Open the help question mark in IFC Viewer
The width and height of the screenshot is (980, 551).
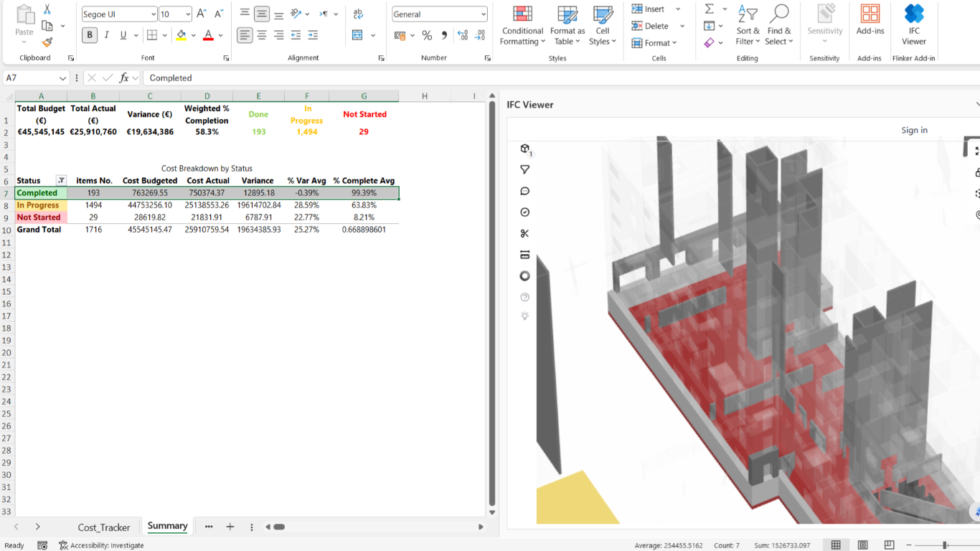[x=525, y=297]
